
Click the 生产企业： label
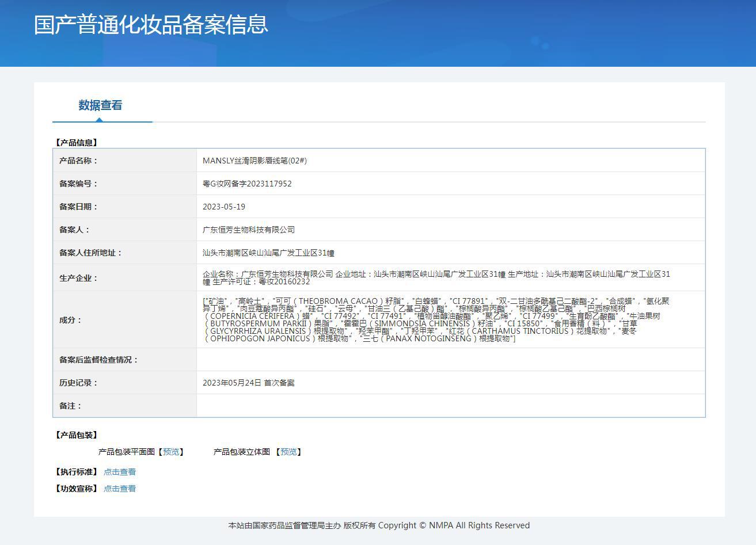pos(78,278)
